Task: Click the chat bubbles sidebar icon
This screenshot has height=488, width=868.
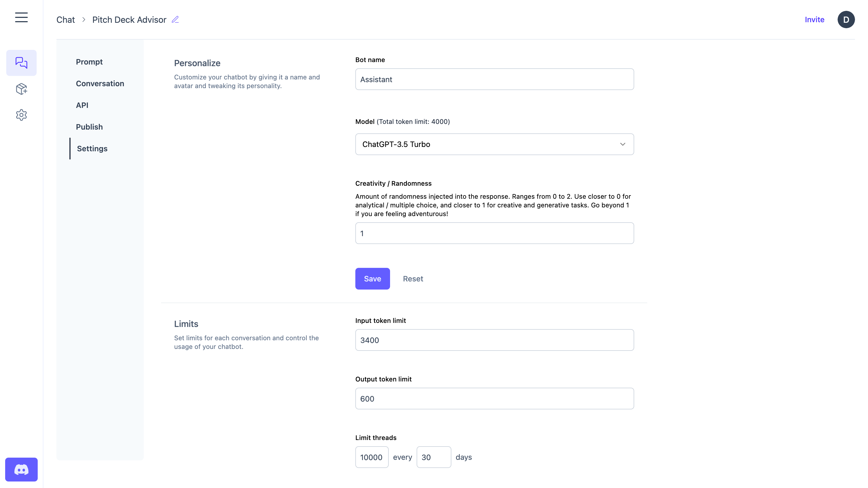Action: click(x=21, y=63)
